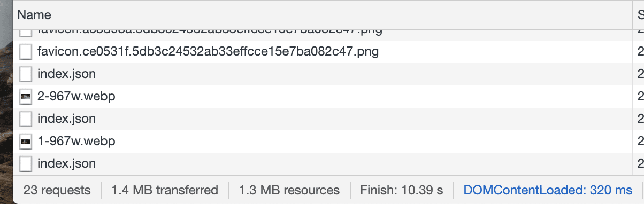Click document icon of the bottom index.json row
The width and height of the screenshot is (644, 204).
pyautogui.click(x=25, y=164)
